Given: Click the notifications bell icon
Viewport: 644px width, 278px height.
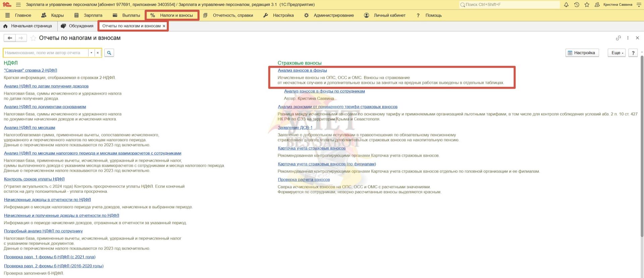Looking at the screenshot, I should coord(566,5).
